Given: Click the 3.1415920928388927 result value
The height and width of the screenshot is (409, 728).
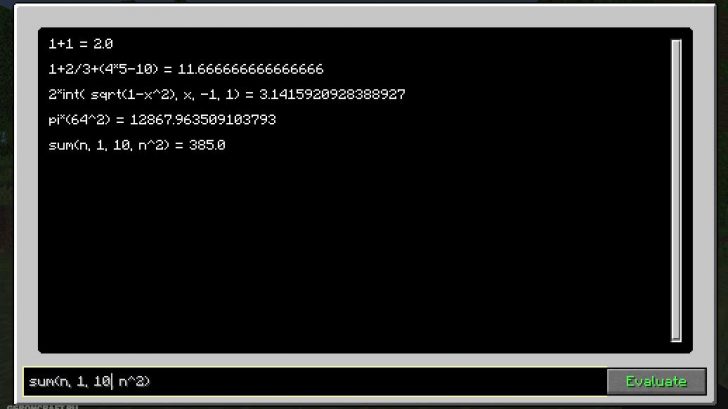Looking at the screenshot, I should click(x=332, y=95).
